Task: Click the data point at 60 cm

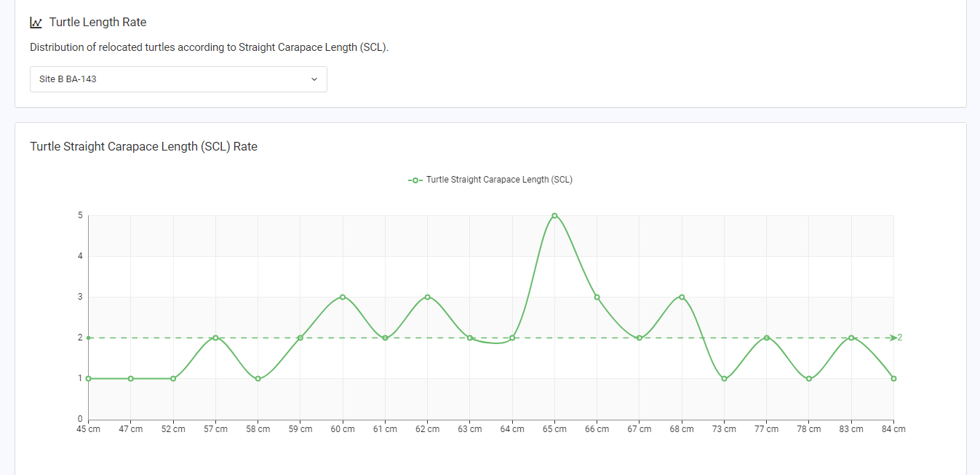Action: tap(343, 297)
